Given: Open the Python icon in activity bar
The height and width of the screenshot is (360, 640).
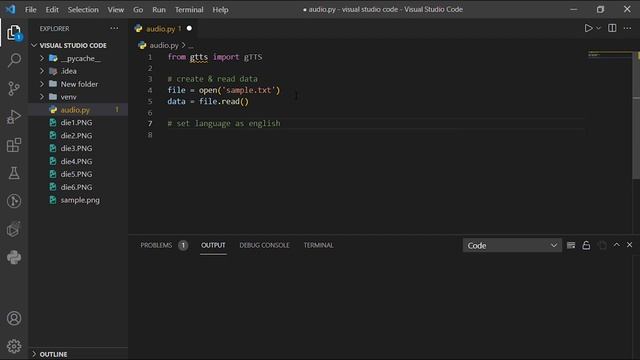Looking at the screenshot, I should [x=14, y=257].
